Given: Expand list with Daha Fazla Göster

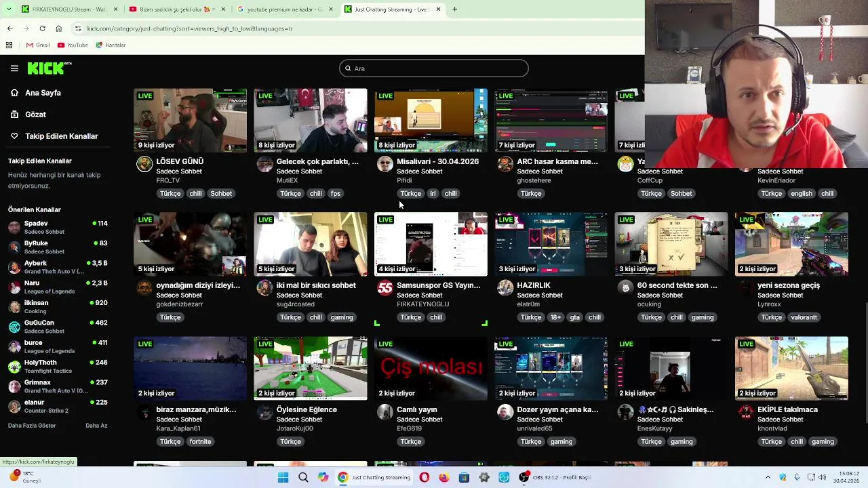Looking at the screenshot, I should [x=32, y=426].
